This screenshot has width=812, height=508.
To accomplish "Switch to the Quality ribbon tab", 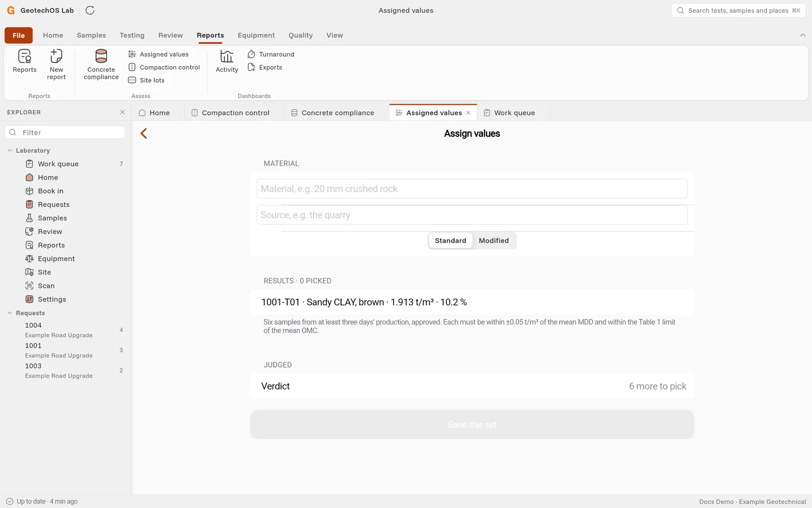I will click(x=300, y=36).
